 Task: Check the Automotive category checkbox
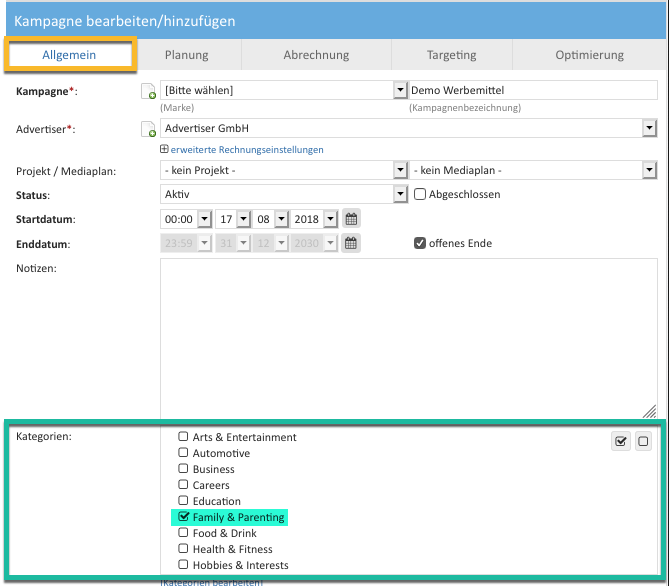(x=183, y=453)
